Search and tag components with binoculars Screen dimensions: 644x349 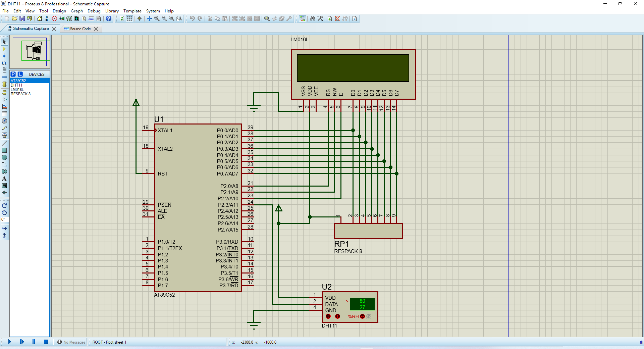[313, 18]
